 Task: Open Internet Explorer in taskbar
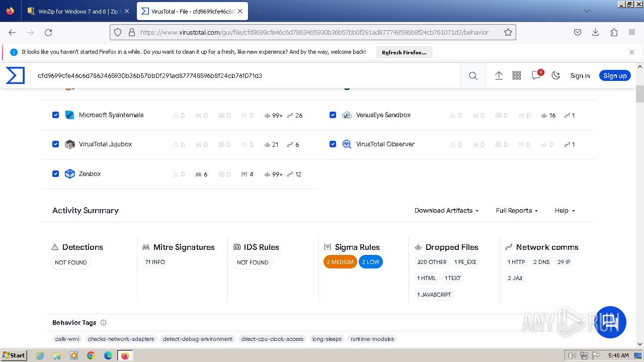[x=40, y=355]
